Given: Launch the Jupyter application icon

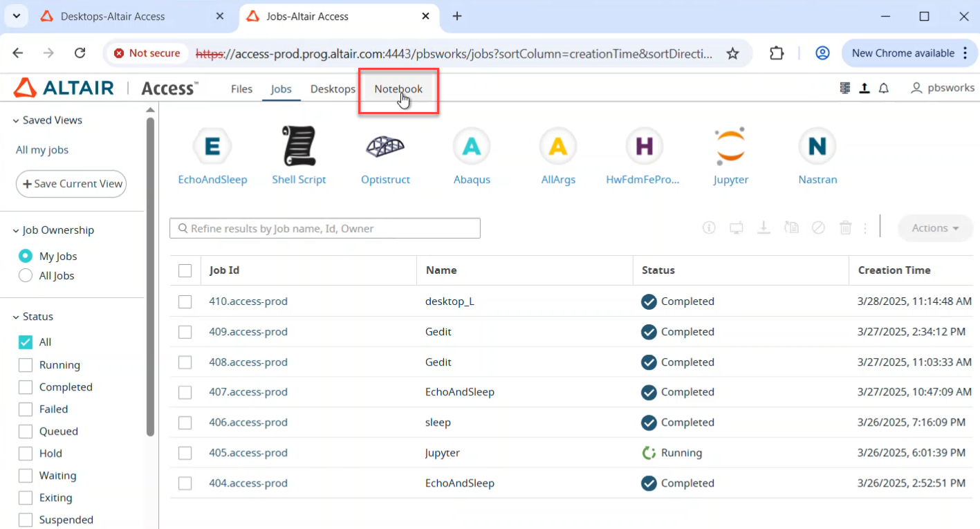Looking at the screenshot, I should pyautogui.click(x=730, y=146).
